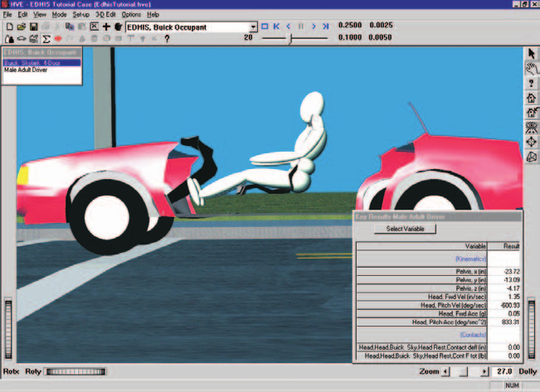Click the playback speed slider handle
Screen dimensions: 540x392
tap(290, 38)
